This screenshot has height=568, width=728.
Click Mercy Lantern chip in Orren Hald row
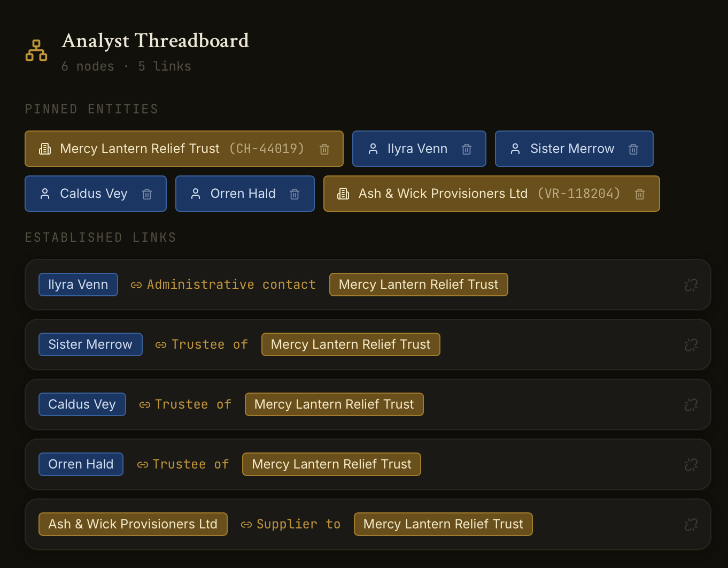[331, 464]
